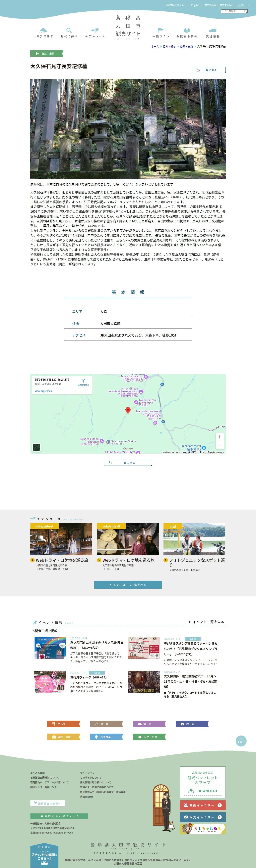
Task: Open よくある質問 footer link
Action: 37,773
